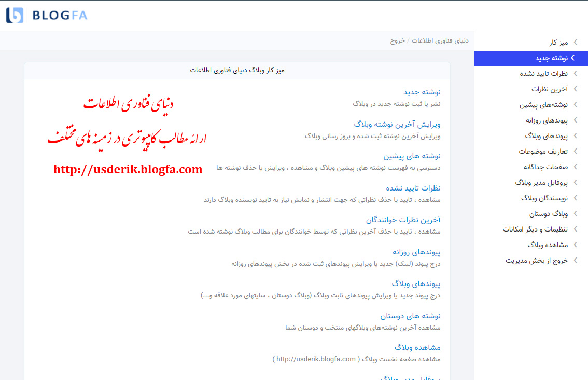Click chevron beside مشاهده وبلاگ in sidebar
The image size is (588, 380).
575,245
